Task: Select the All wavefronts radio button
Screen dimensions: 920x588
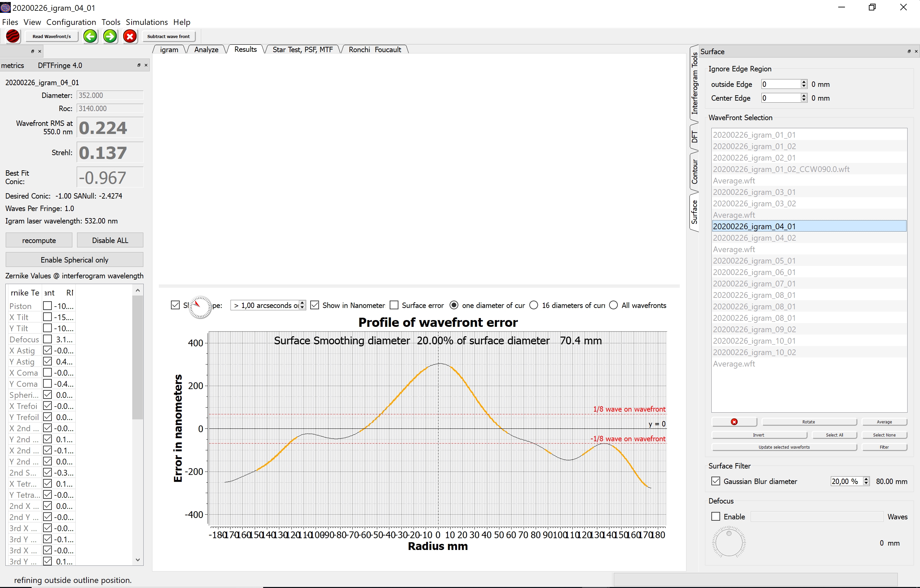Action: (613, 305)
